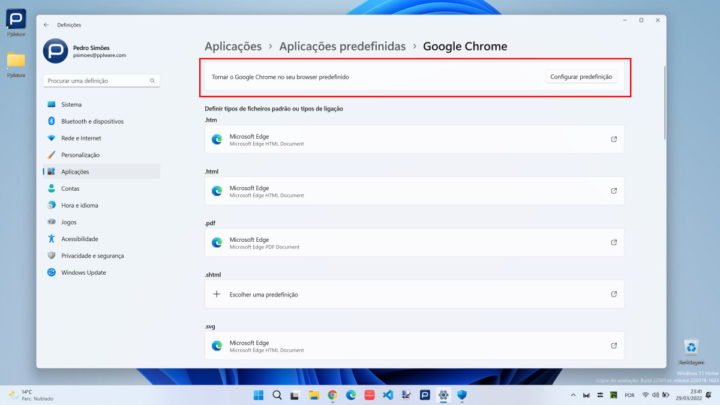Click the Windows Start button on taskbar
The height and width of the screenshot is (405, 720).
[x=260, y=395]
